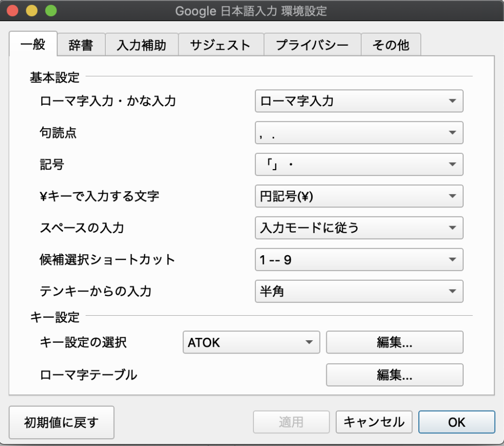Click the キャンセル button

pos(374,422)
